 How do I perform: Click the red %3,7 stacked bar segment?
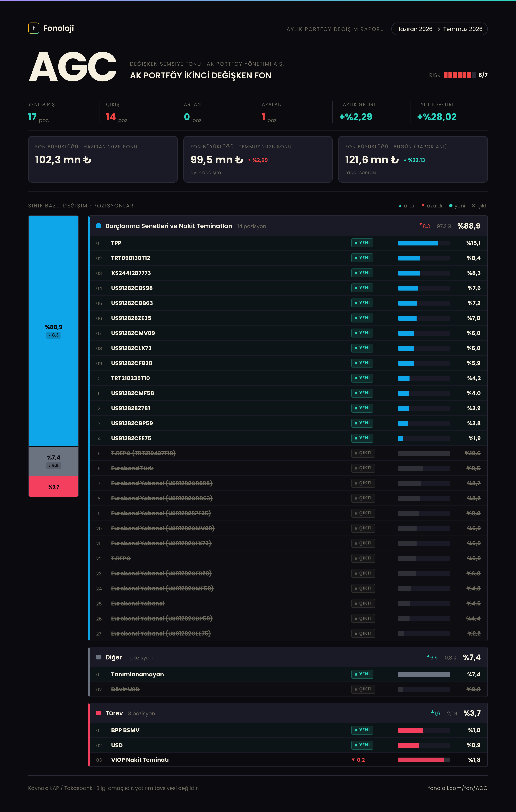pos(54,487)
